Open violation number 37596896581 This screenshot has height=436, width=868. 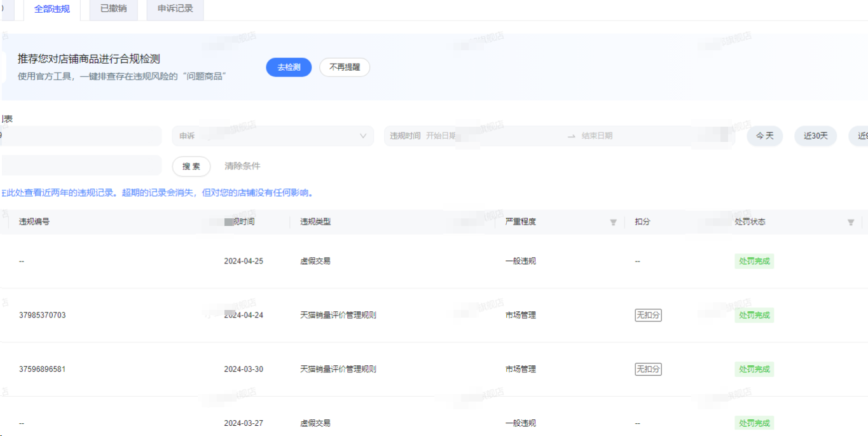click(x=43, y=369)
